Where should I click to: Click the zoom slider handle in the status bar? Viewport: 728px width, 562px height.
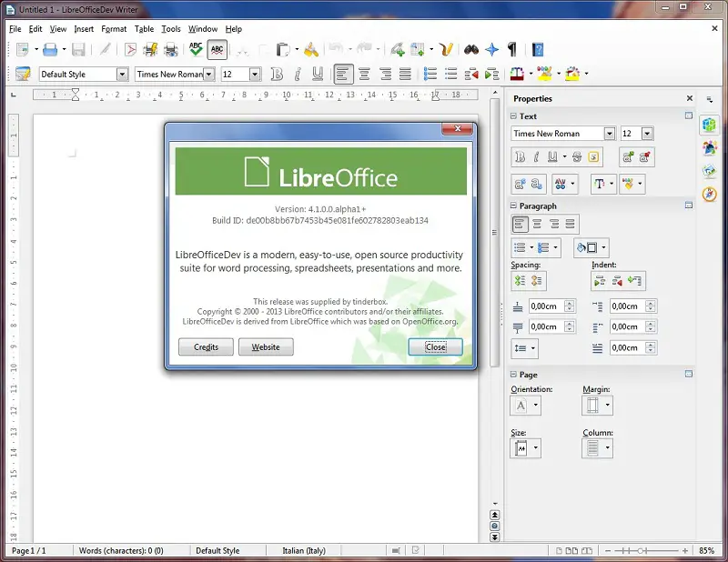click(641, 551)
